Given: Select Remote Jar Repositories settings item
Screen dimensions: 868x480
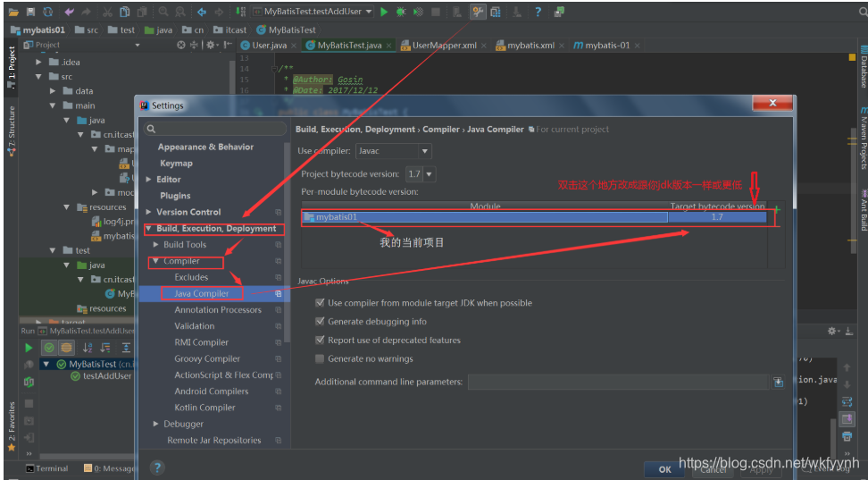Looking at the screenshot, I should tap(213, 440).
